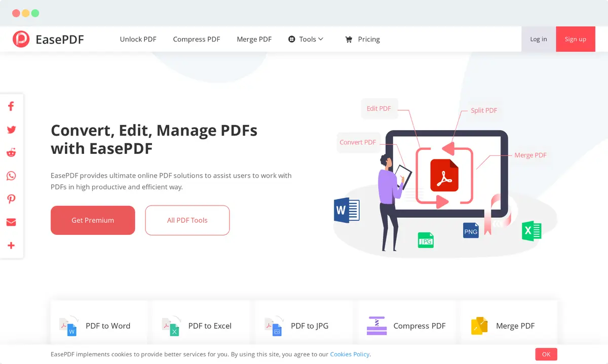Viewport: 608px width, 364px height.
Task: Share on WhatsApp via sidebar icon
Action: coord(11,176)
